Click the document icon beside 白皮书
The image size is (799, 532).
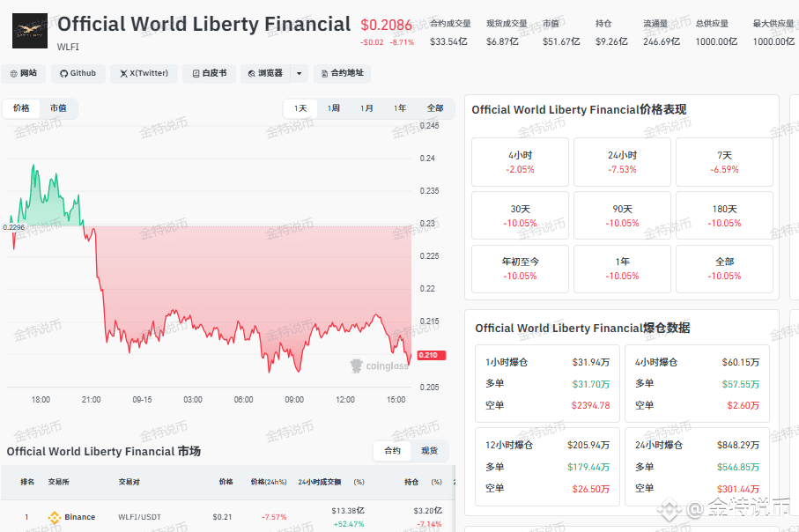pos(196,74)
